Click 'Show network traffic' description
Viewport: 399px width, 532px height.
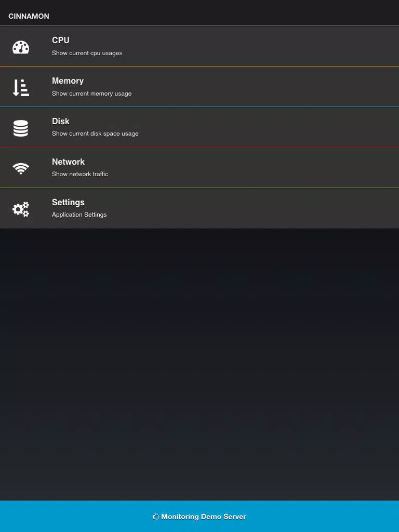click(80, 174)
